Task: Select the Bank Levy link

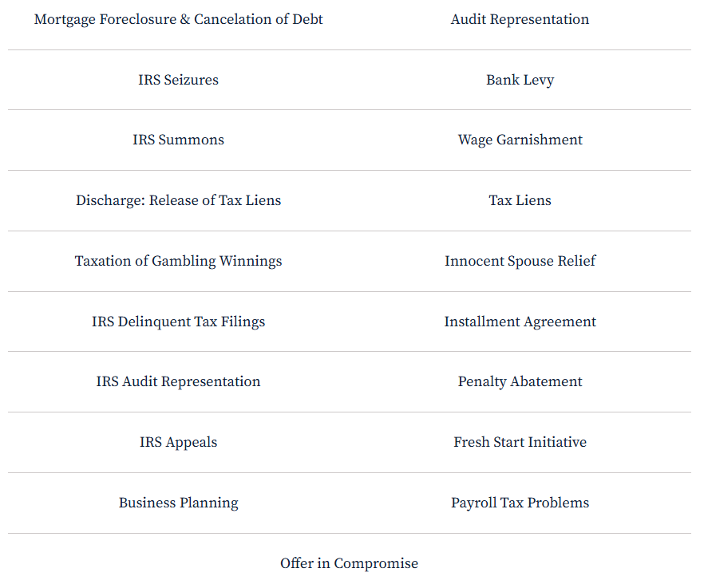Action: (x=520, y=80)
